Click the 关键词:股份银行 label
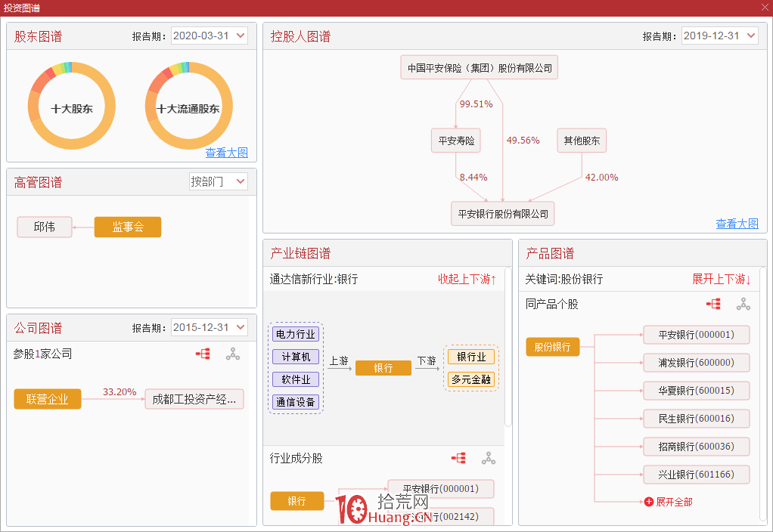 (x=564, y=280)
